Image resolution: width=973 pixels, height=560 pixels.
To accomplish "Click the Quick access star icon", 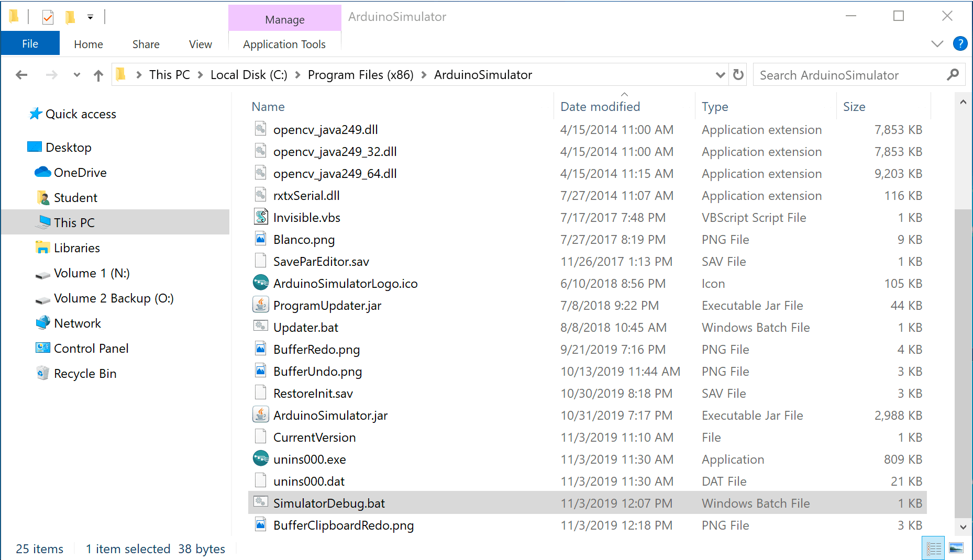I will tap(35, 114).
